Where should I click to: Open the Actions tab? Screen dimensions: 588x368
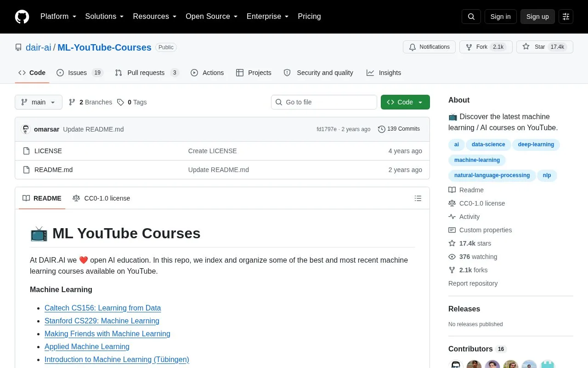coord(207,73)
